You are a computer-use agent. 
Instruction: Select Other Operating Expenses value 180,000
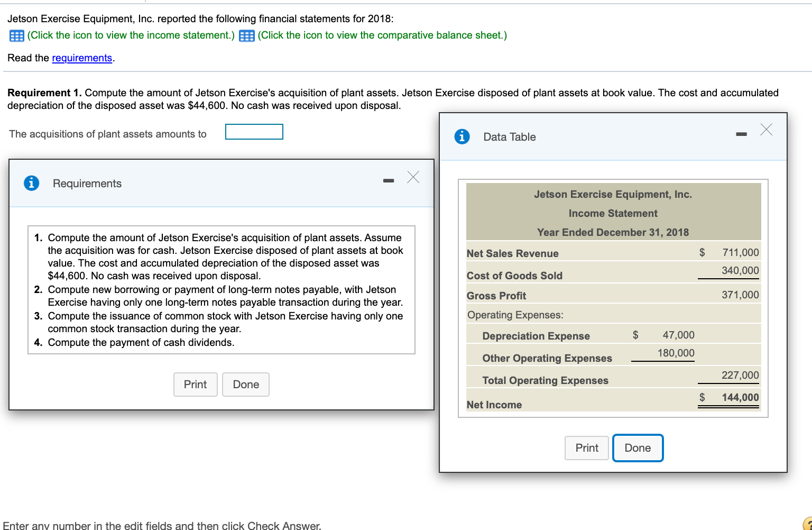tap(676, 353)
